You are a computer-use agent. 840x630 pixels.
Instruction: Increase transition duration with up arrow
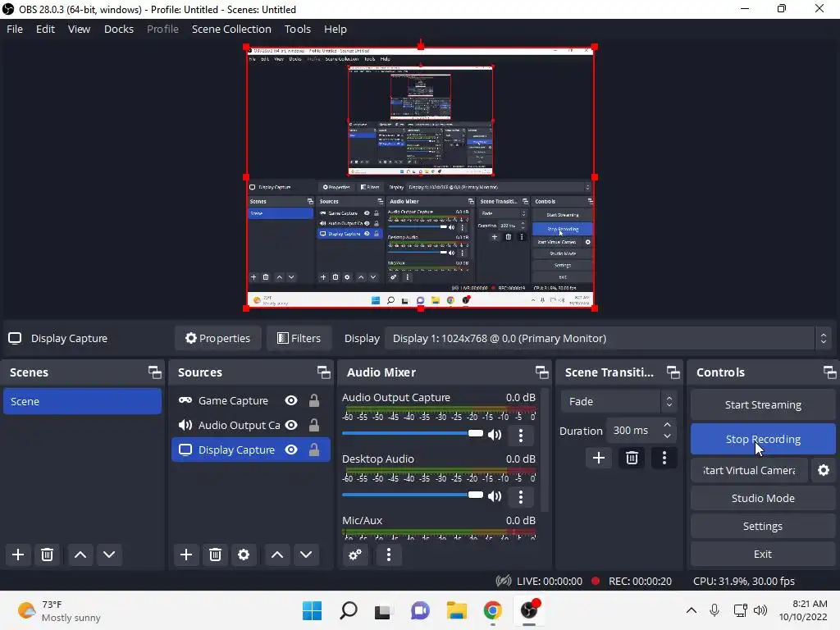tap(668, 425)
